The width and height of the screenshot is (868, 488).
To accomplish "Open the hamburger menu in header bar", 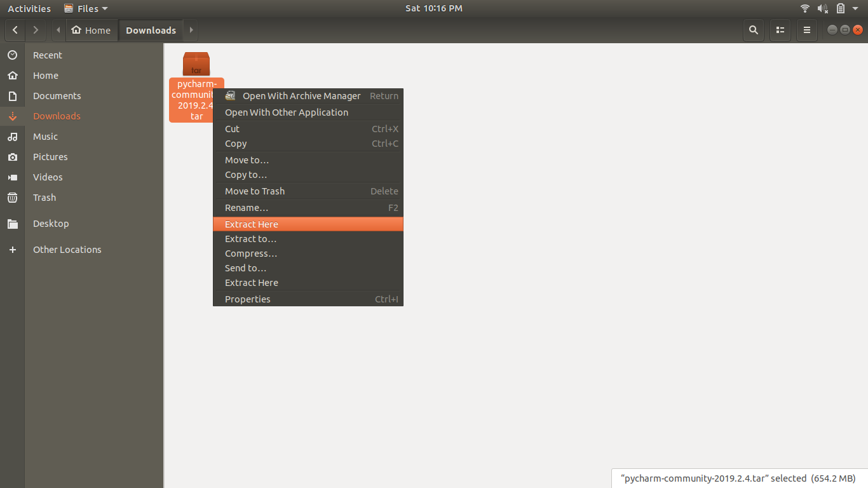I will [806, 30].
